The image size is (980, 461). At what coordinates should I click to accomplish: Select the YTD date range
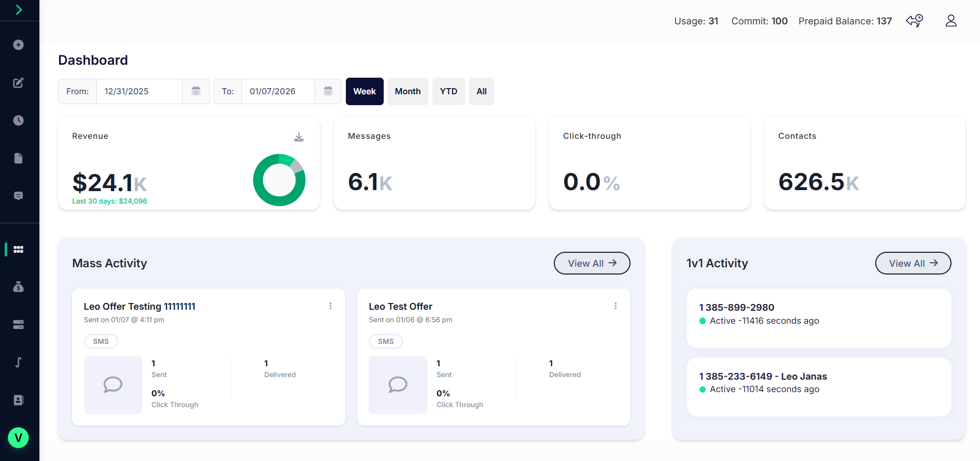[449, 91]
